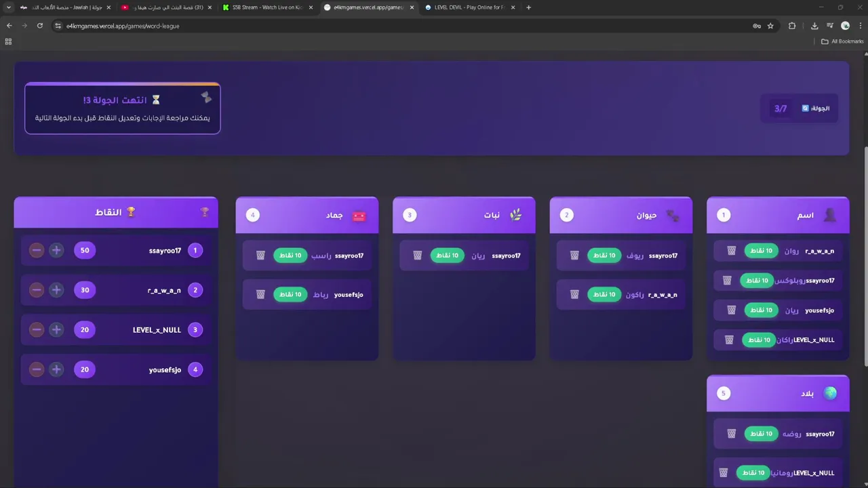868x488 pixels.
Task: Delete ssayroo17's country answer روضه
Action: pos(731,434)
